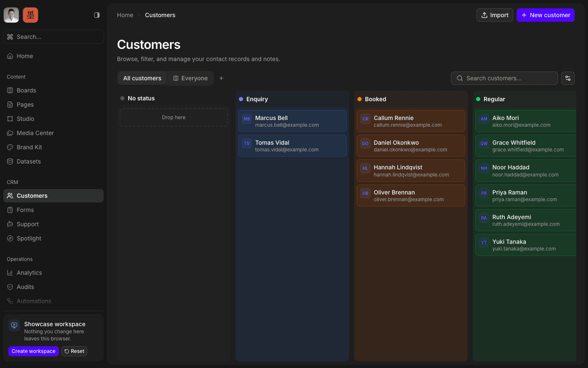588x368 pixels.
Task: Open the view filter settings icon
Action: [568, 78]
